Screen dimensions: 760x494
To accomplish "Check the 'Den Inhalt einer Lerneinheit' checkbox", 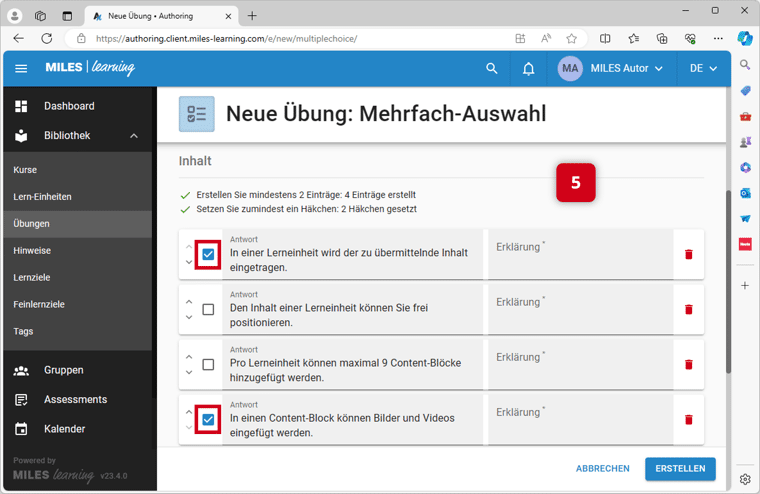I will click(208, 310).
